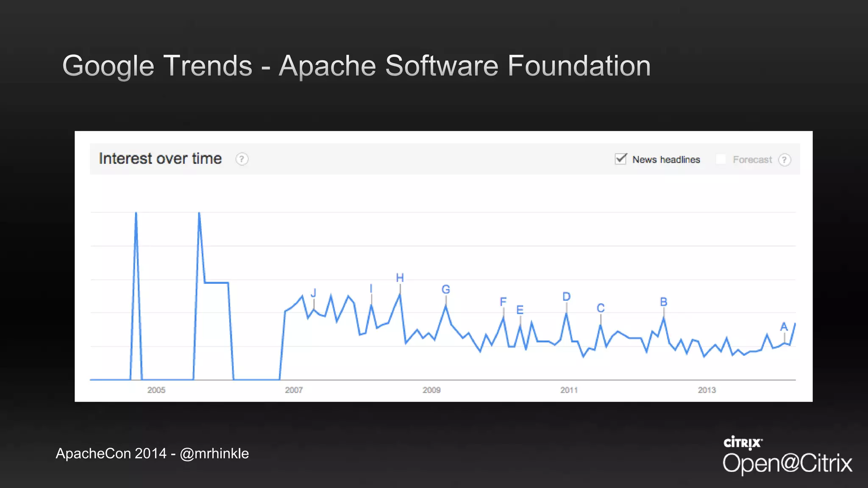Click the Open@Citrix logo text
868x488 pixels.
787,463
